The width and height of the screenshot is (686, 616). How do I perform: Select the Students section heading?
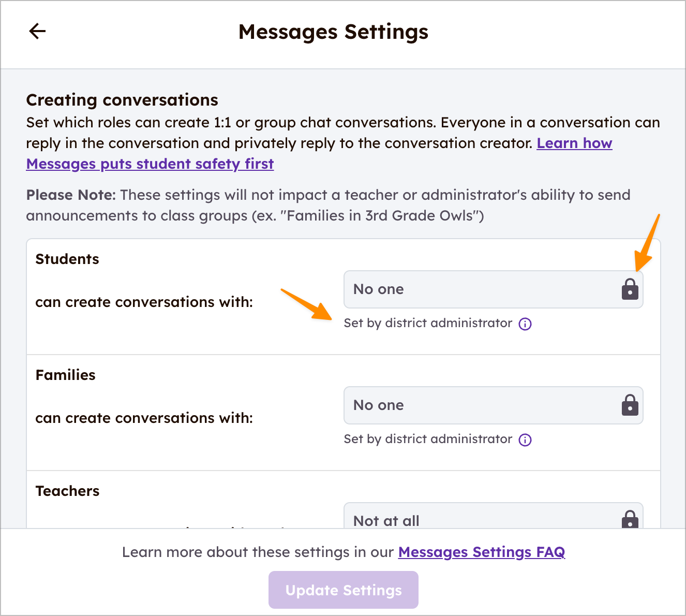click(67, 259)
